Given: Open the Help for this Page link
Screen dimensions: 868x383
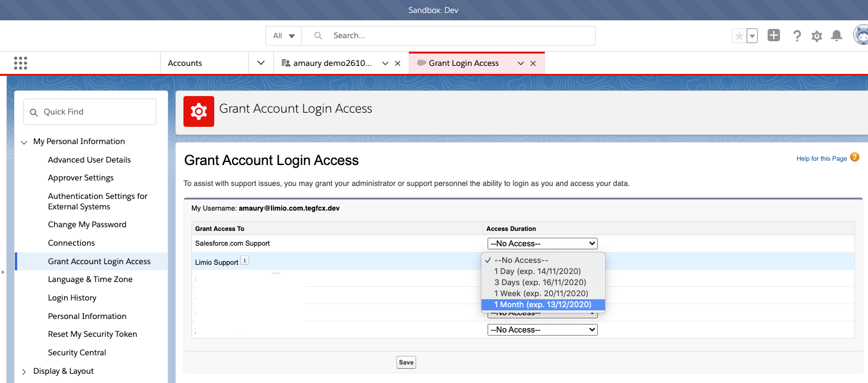Looking at the screenshot, I should pyautogui.click(x=821, y=159).
